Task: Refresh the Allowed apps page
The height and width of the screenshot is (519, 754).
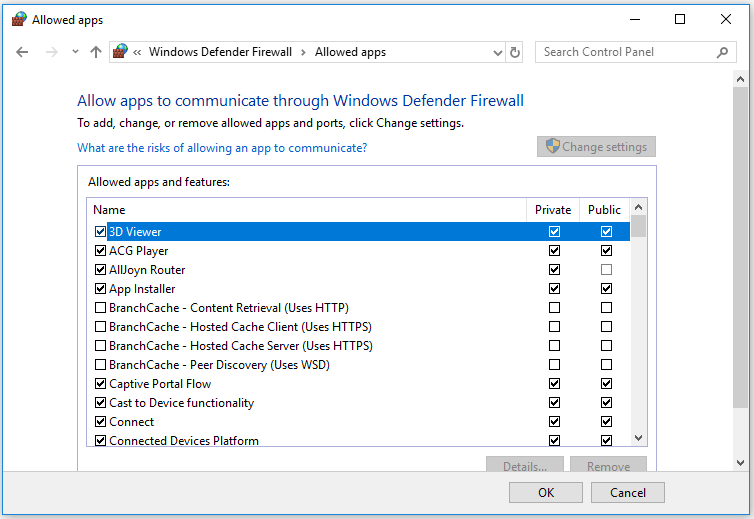Action: pyautogui.click(x=515, y=52)
